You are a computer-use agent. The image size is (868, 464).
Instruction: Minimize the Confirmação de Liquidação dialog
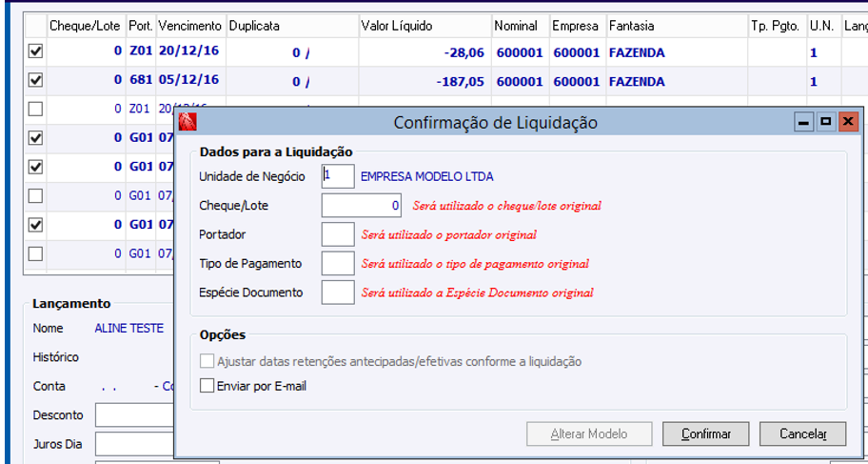803,121
